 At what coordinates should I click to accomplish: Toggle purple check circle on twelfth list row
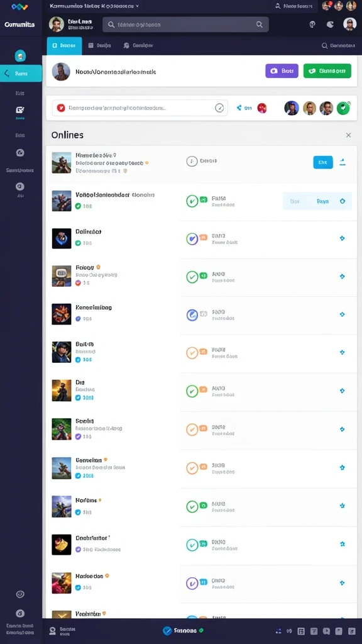192,583
